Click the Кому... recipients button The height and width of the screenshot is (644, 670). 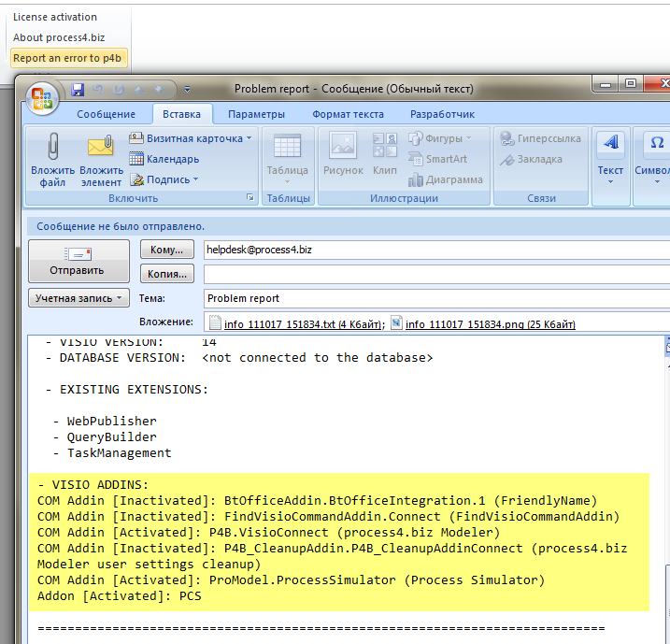tap(167, 250)
